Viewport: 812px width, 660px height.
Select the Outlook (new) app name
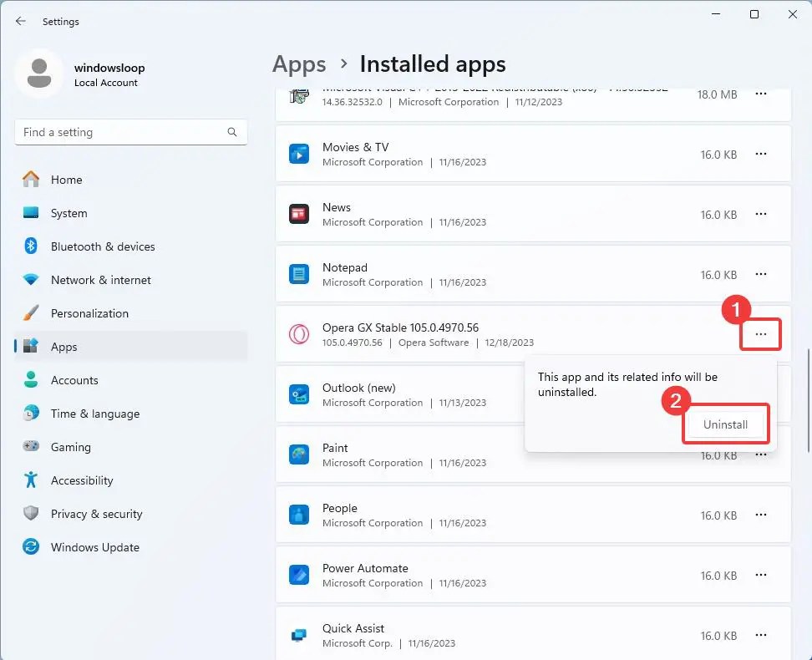point(359,388)
